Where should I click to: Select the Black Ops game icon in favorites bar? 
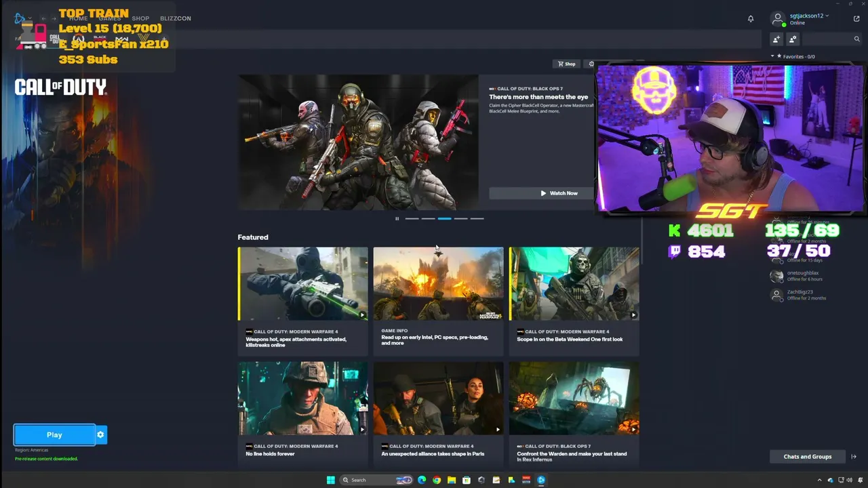point(100,39)
